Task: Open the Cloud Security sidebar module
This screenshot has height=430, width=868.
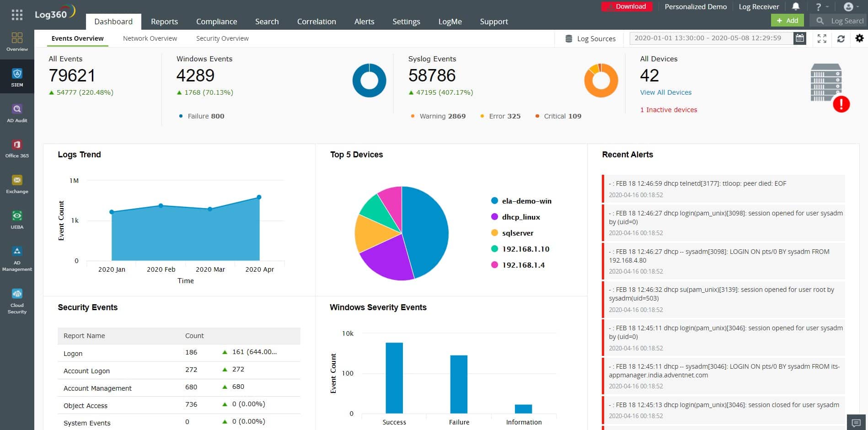Action: click(17, 301)
